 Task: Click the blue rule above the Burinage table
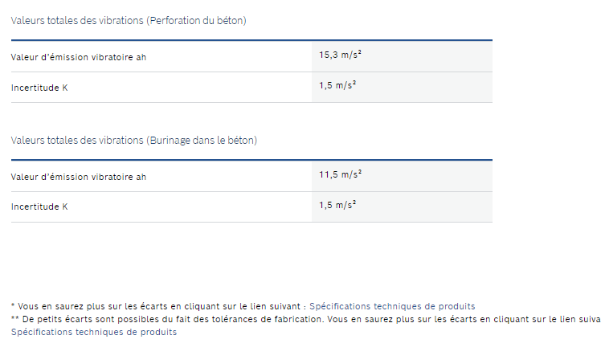click(x=251, y=160)
